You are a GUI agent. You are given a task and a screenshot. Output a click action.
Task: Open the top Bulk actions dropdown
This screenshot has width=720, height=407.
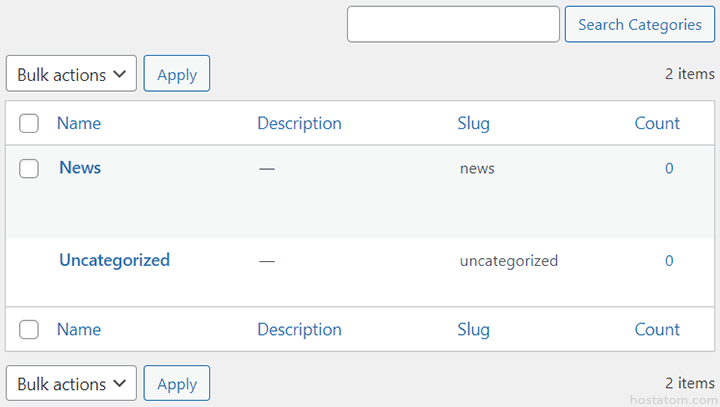(71, 74)
